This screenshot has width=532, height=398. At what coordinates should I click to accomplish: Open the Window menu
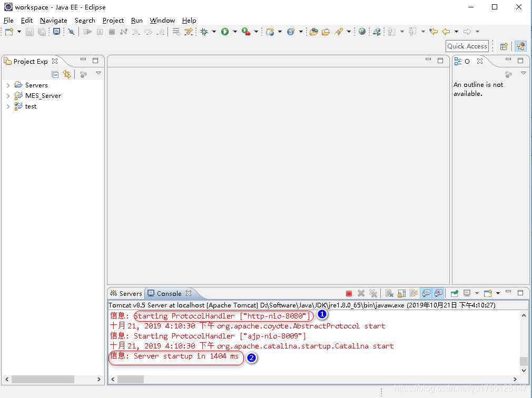tap(162, 21)
